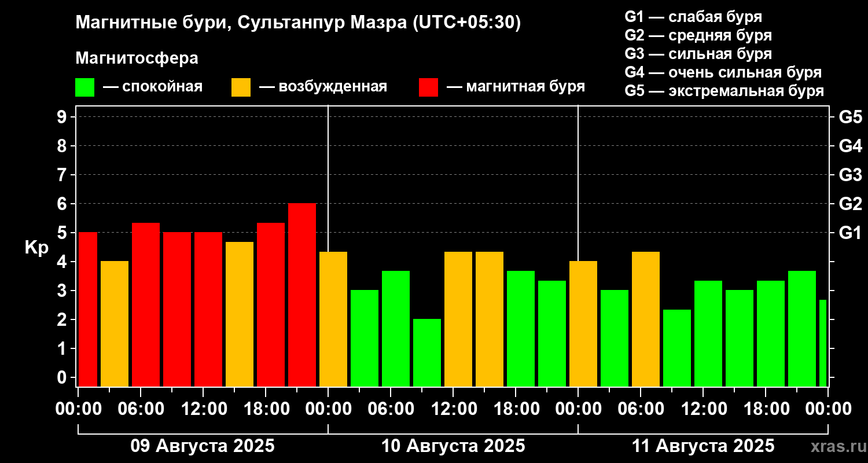This screenshot has width=868, height=463.
Task: Click the 'G2' right-axis level label
Action: click(850, 204)
